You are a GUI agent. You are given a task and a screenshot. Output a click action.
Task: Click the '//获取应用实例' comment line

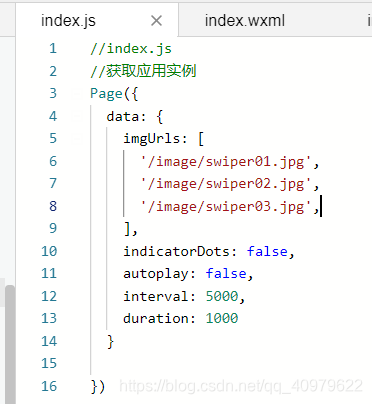(x=143, y=71)
